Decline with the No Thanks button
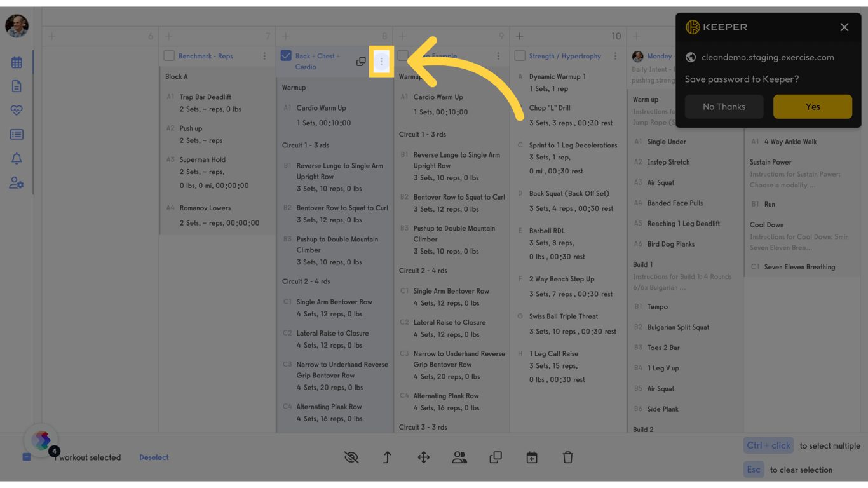The width and height of the screenshot is (868, 488). (x=724, y=107)
